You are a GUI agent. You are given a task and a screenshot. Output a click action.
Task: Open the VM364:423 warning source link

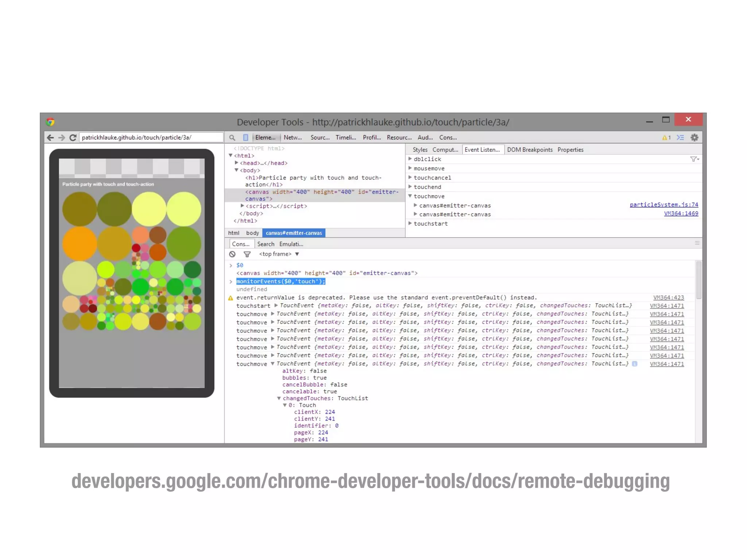click(669, 298)
